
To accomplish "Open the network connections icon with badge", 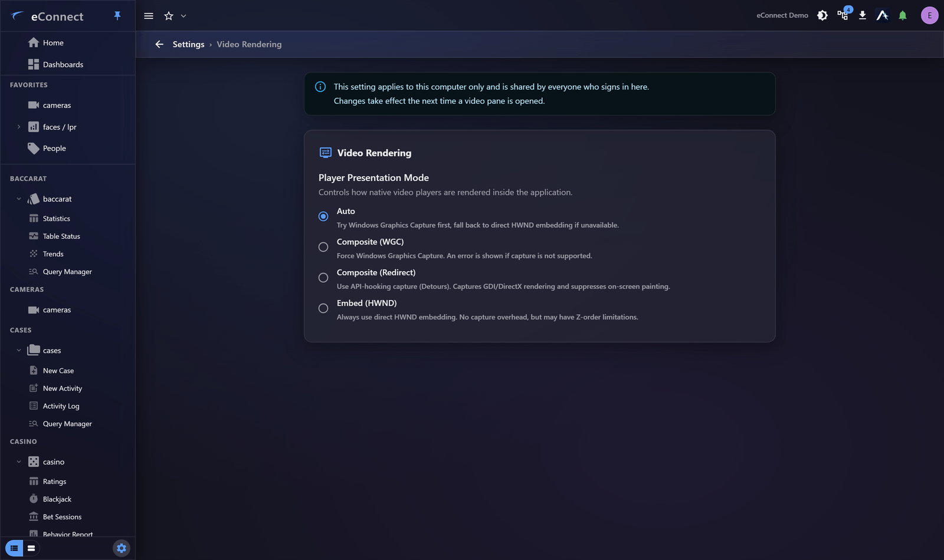I will pyautogui.click(x=843, y=15).
